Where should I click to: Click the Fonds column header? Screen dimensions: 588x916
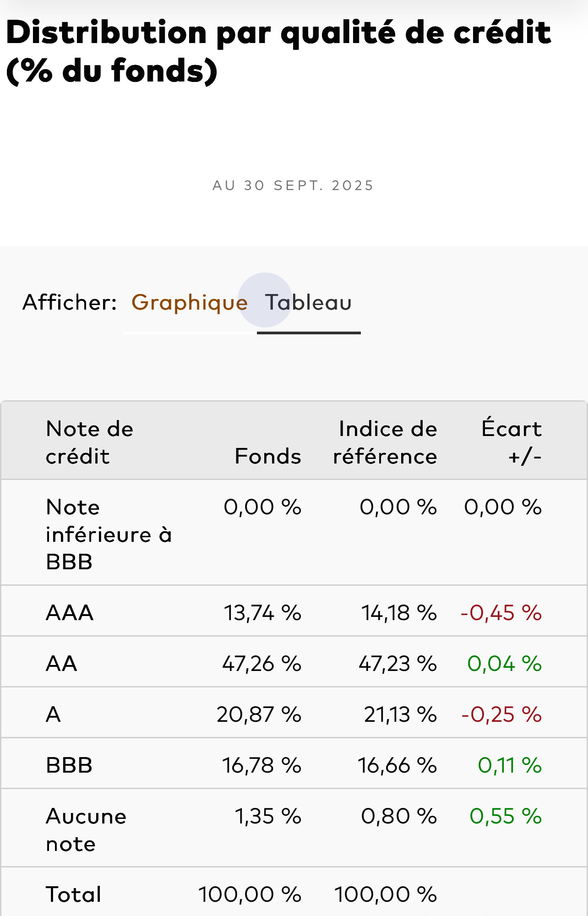pos(268,456)
